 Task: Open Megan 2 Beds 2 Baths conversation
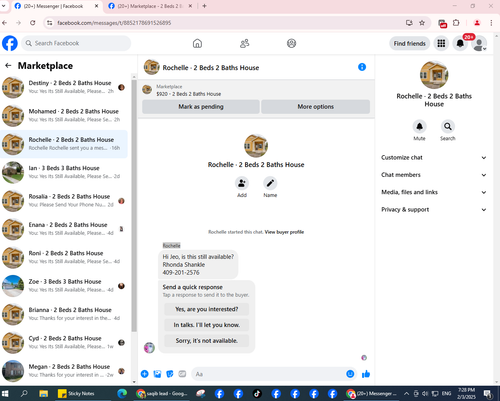coord(64,371)
